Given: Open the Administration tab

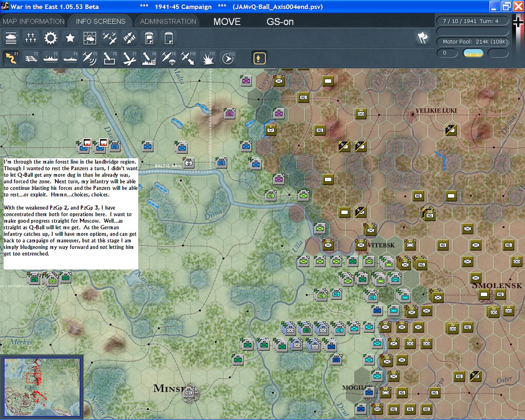Looking at the screenshot, I should (x=168, y=21).
